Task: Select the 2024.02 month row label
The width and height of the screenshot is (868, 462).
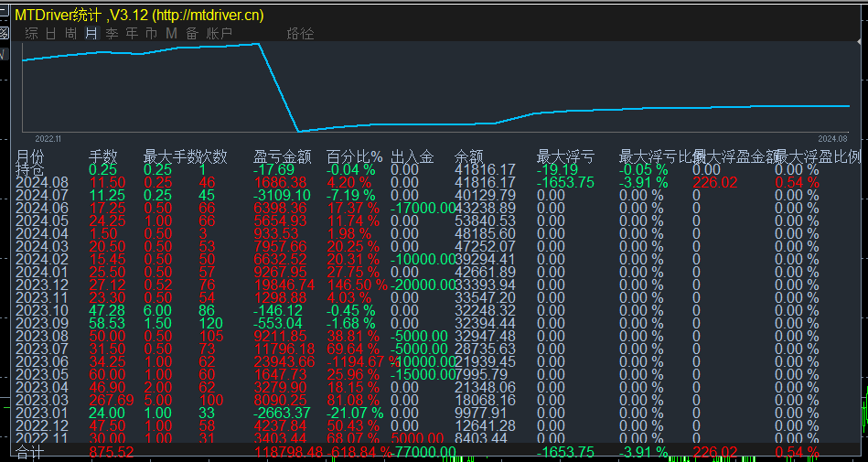Action: (42, 259)
